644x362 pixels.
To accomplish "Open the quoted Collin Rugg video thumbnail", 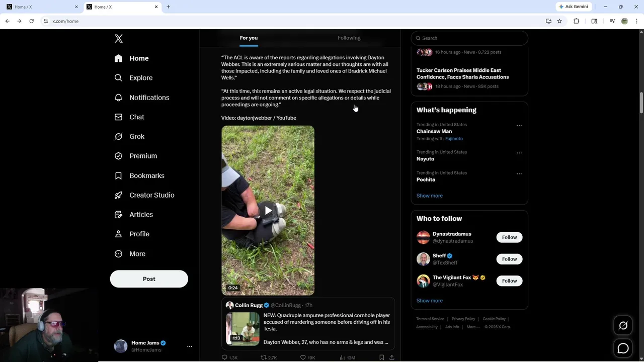I will tap(243, 329).
